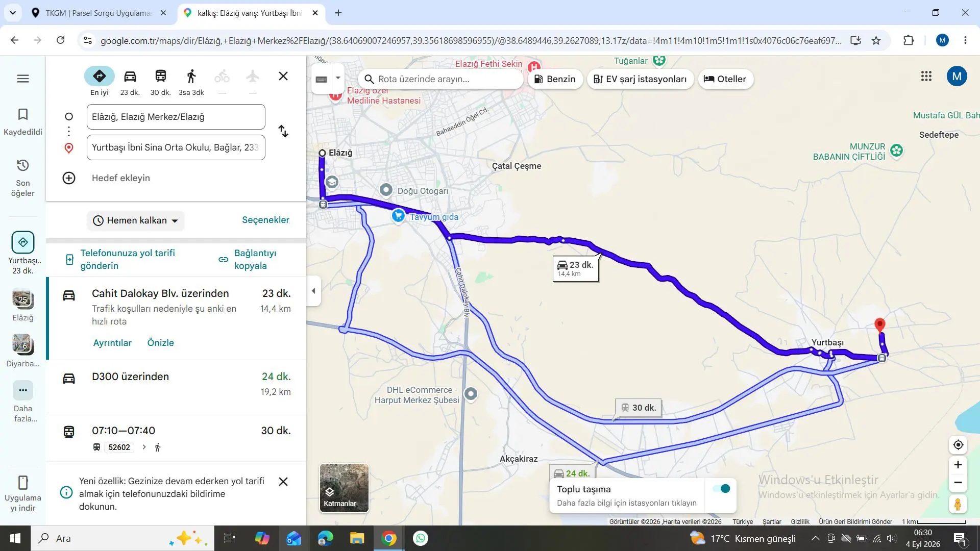Select the walking travel mode
980x551 pixels.
pyautogui.click(x=191, y=77)
